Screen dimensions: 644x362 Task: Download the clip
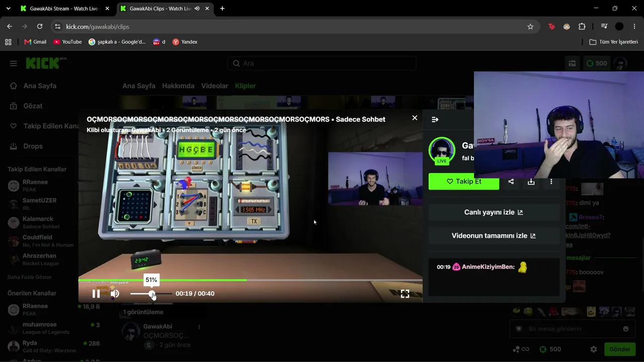pyautogui.click(x=531, y=182)
